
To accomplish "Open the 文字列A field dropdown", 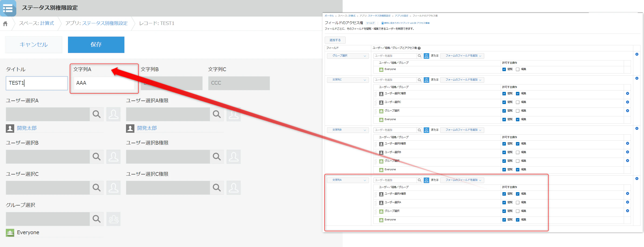I will tap(348, 180).
